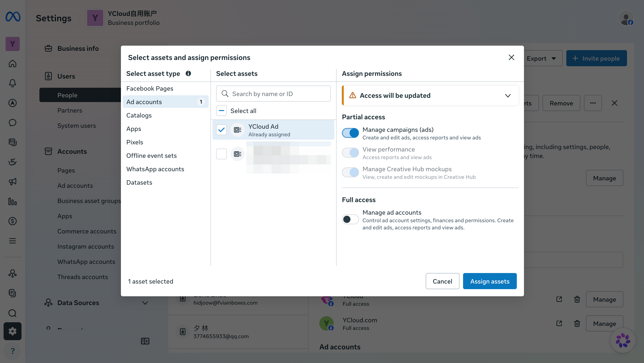Toggle Manage Creative Hub mockups switch
The image size is (644, 363).
(350, 172)
